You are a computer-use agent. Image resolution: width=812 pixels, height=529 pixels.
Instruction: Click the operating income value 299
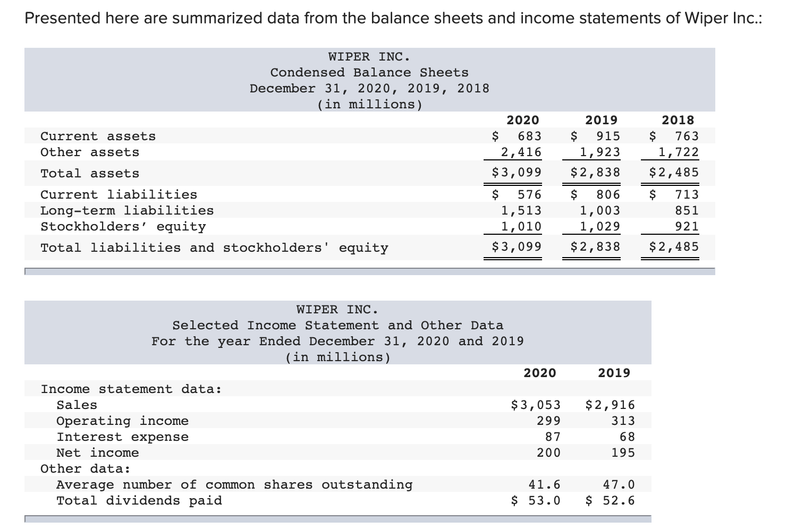click(548, 421)
